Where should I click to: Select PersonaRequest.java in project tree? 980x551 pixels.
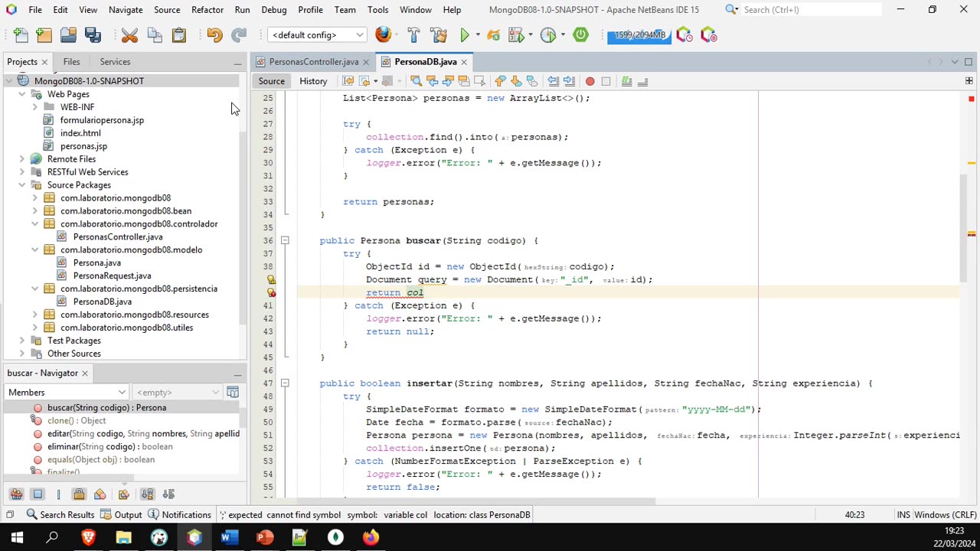pyautogui.click(x=112, y=275)
